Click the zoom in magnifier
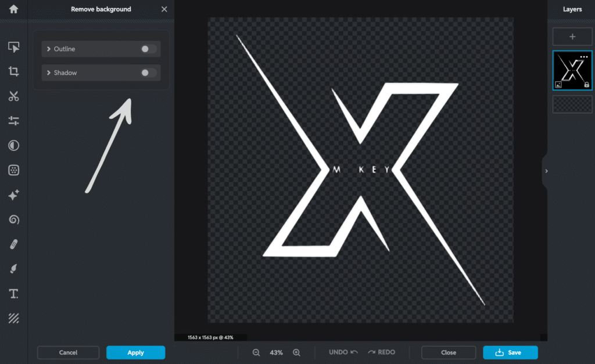This screenshot has height=364, width=595. click(296, 352)
